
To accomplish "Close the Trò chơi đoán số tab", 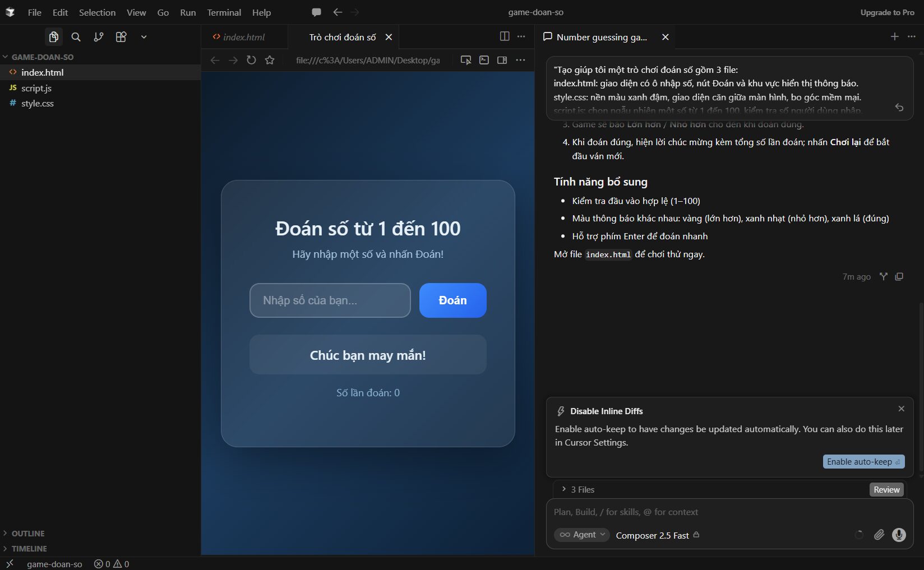I will pos(389,37).
